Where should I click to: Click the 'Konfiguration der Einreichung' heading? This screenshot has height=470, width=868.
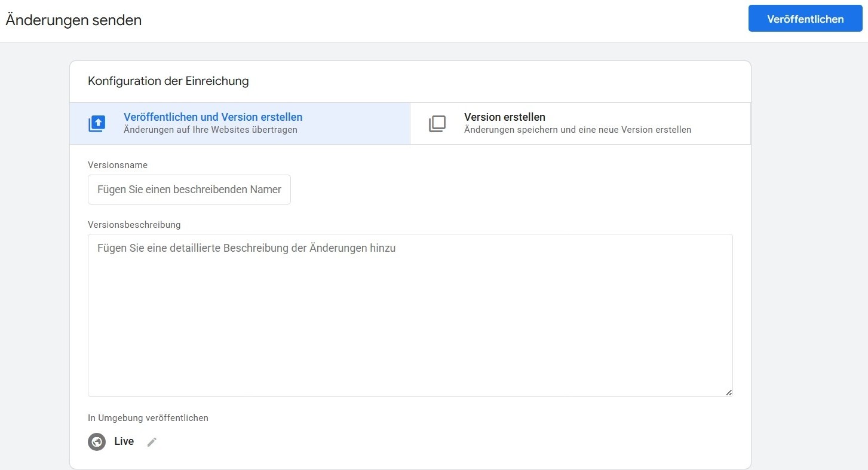pyautogui.click(x=168, y=81)
